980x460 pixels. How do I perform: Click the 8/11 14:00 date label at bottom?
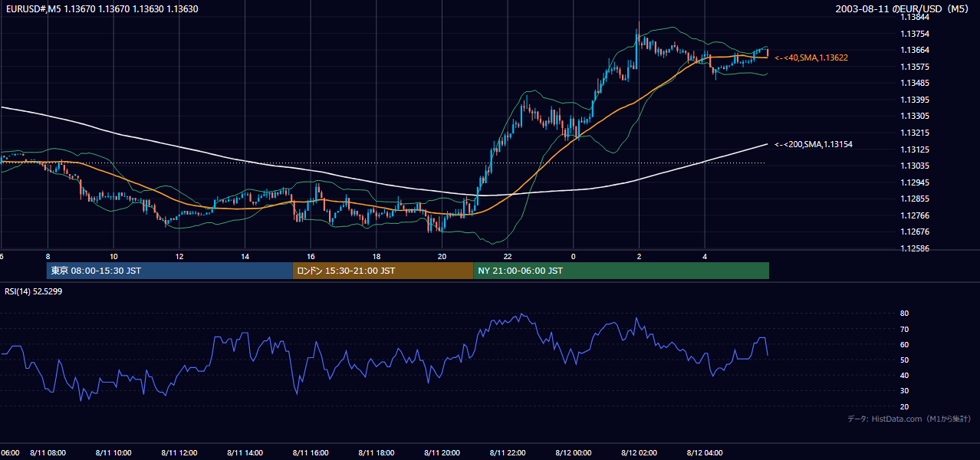245,452
